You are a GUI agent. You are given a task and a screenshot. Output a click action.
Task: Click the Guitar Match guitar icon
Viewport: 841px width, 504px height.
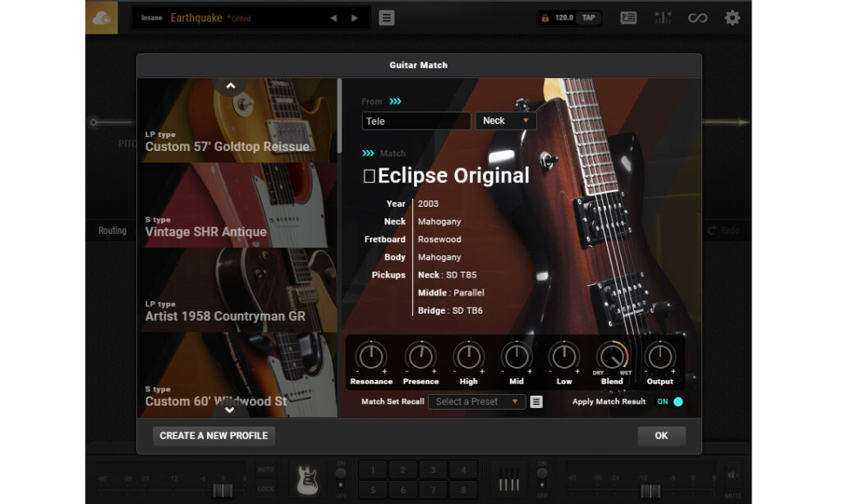[x=308, y=479]
